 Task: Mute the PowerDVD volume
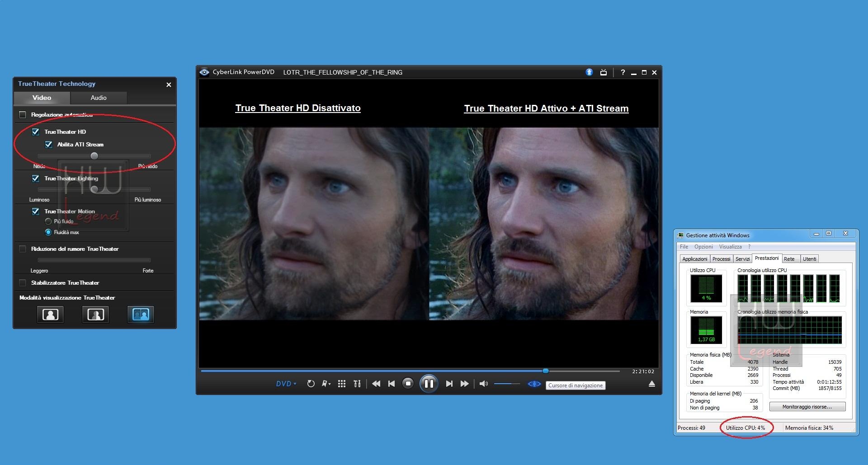tap(483, 384)
